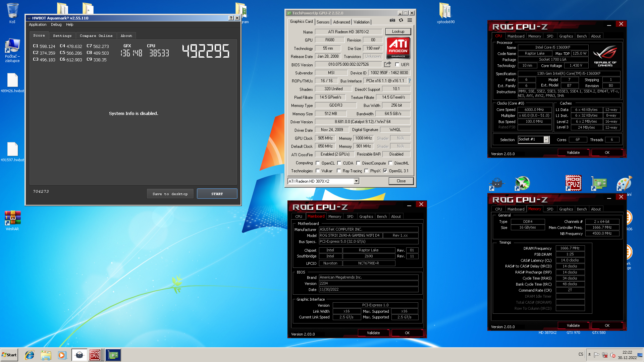Image resolution: width=644 pixels, height=362 pixels.
Task: Click the BIOS export share icon in GPU-Z
Action: click(387, 64)
